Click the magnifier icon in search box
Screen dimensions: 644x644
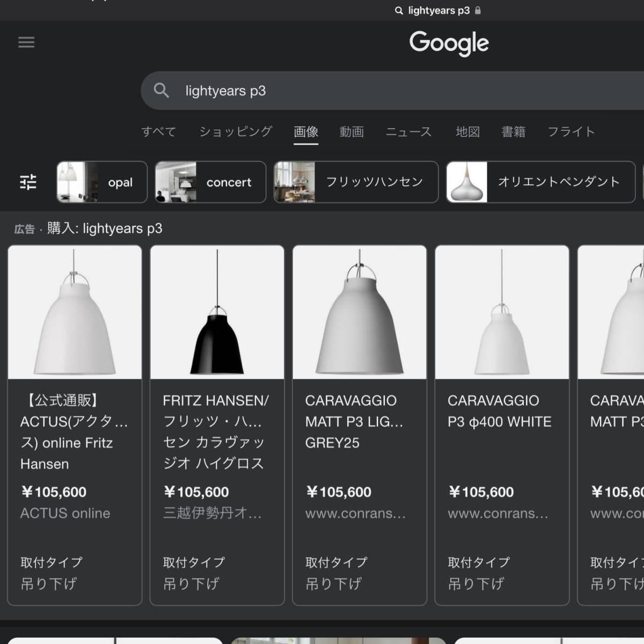161,91
